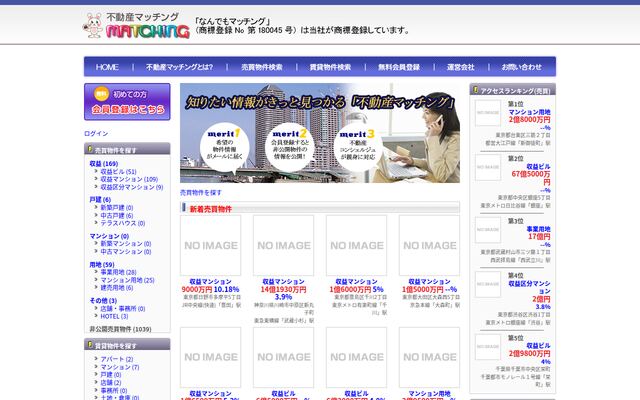Screen dimensions: 640x400
Task: Click the thumbnail for ranking 第3位
Action: point(488,230)
